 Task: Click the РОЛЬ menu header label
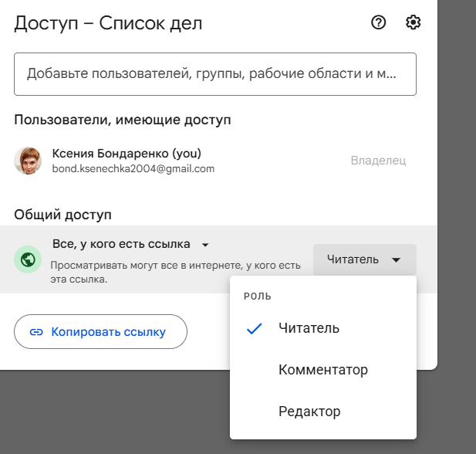[258, 296]
